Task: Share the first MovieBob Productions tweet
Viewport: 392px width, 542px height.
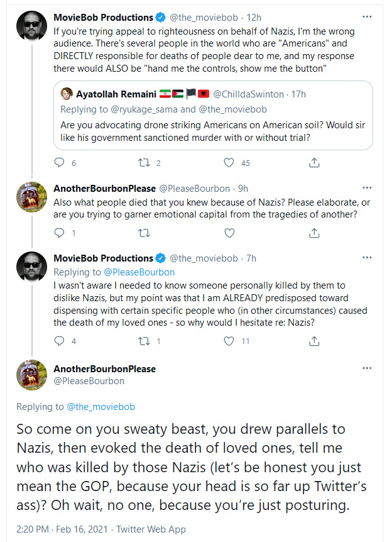Action: (x=314, y=162)
